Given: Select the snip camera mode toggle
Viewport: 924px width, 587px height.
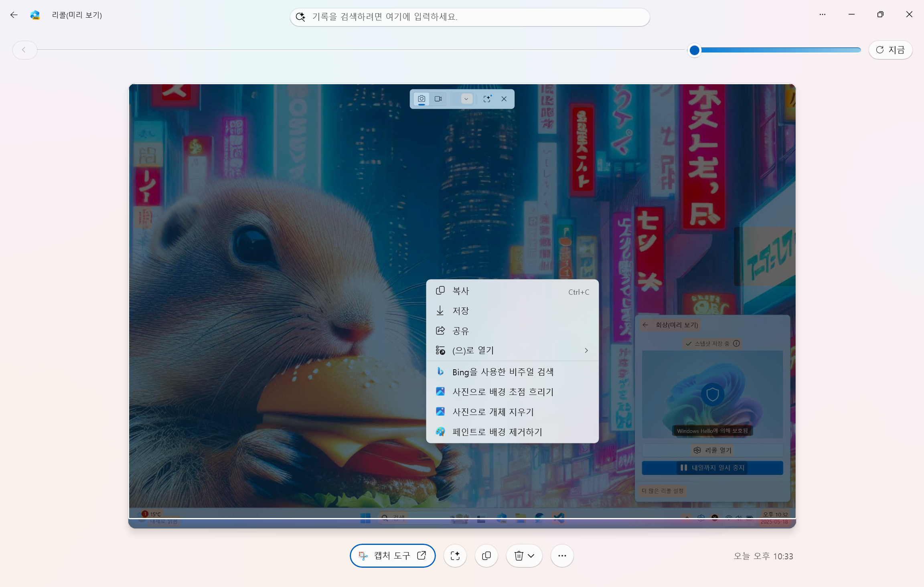Looking at the screenshot, I should coord(421,99).
